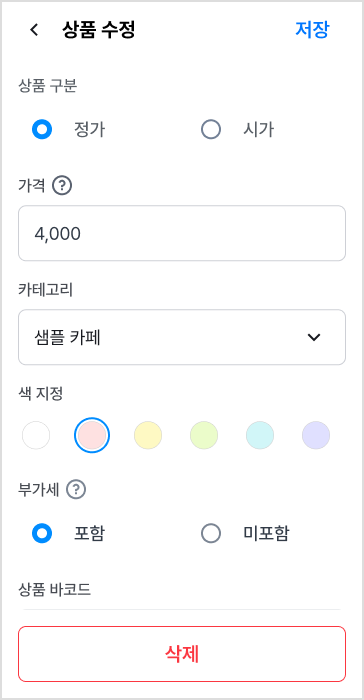Choose 미포함 for VAT
Image resolution: width=364 pixels, height=700 pixels.
click(x=211, y=533)
